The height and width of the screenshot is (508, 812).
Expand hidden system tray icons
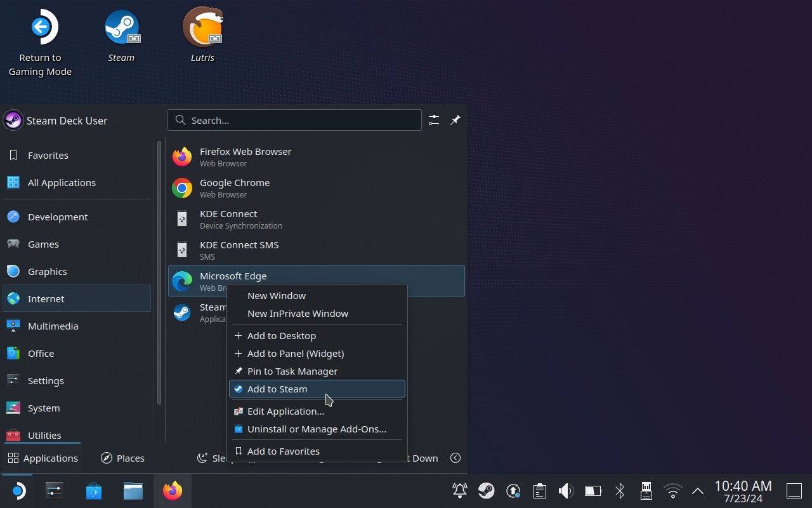coord(697,490)
